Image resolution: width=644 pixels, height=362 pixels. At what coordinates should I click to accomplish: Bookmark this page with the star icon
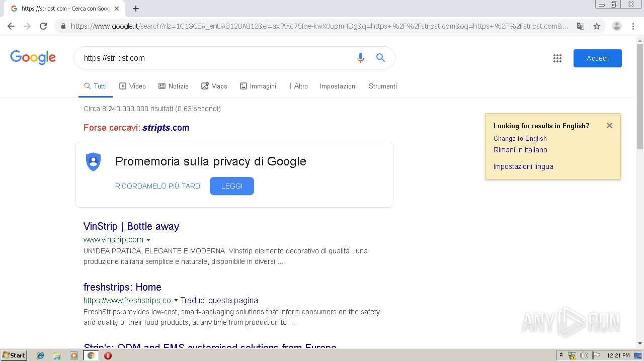coord(597,26)
